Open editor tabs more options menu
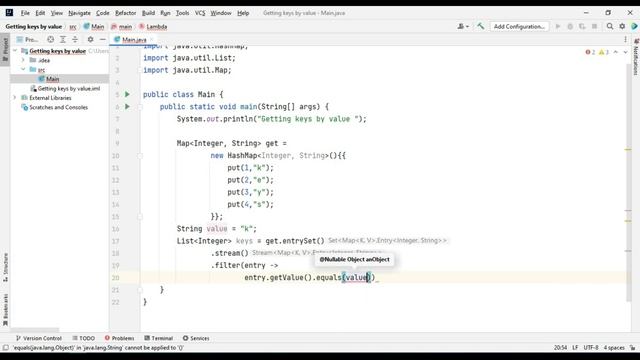This screenshot has width=640, height=360. coord(625,40)
